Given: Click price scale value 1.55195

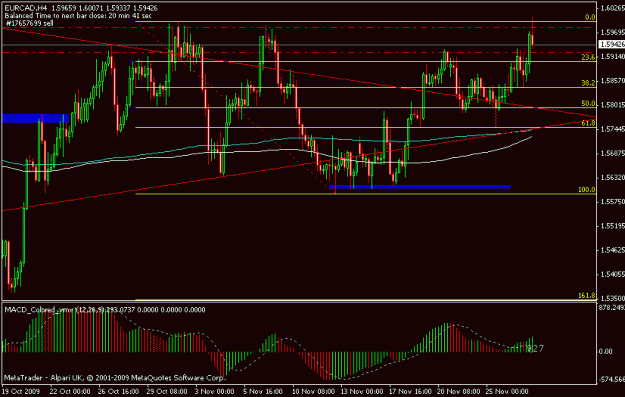Looking at the screenshot, I should tap(613, 226).
